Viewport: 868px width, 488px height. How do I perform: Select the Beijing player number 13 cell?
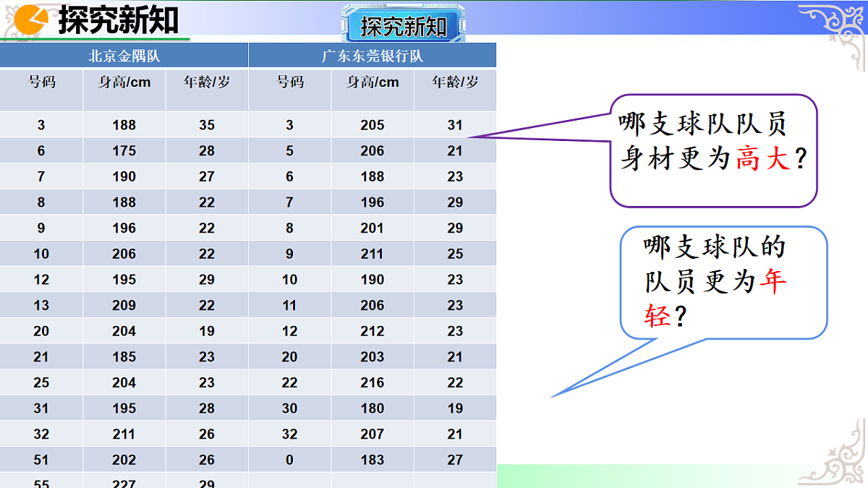tap(41, 306)
